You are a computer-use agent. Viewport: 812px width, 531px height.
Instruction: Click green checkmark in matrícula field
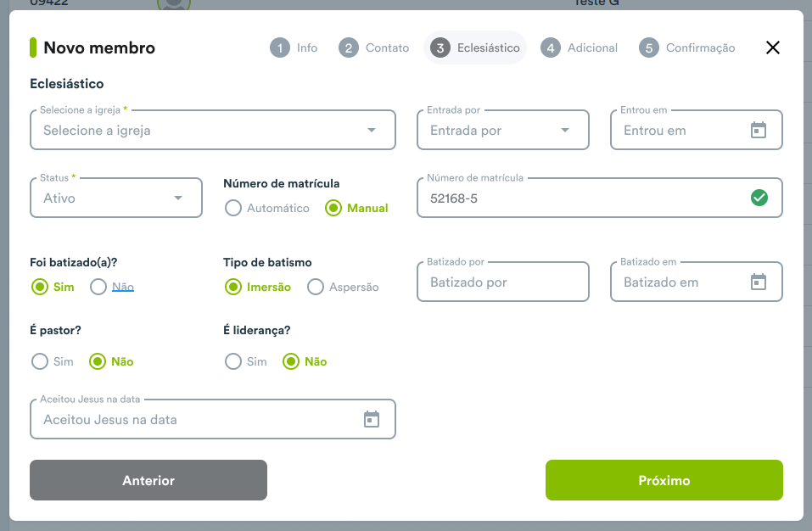tap(759, 198)
